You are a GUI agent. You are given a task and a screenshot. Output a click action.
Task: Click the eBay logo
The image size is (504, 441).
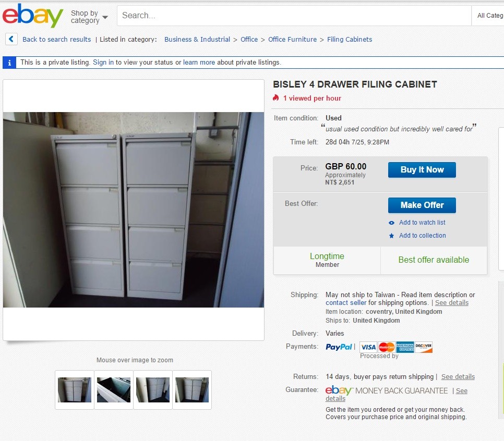click(x=32, y=16)
